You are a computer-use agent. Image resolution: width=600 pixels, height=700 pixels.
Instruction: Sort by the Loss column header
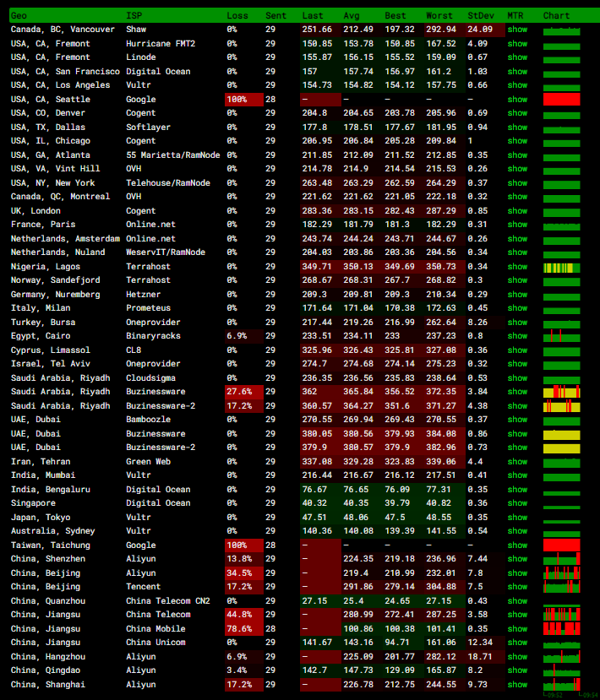(237, 16)
